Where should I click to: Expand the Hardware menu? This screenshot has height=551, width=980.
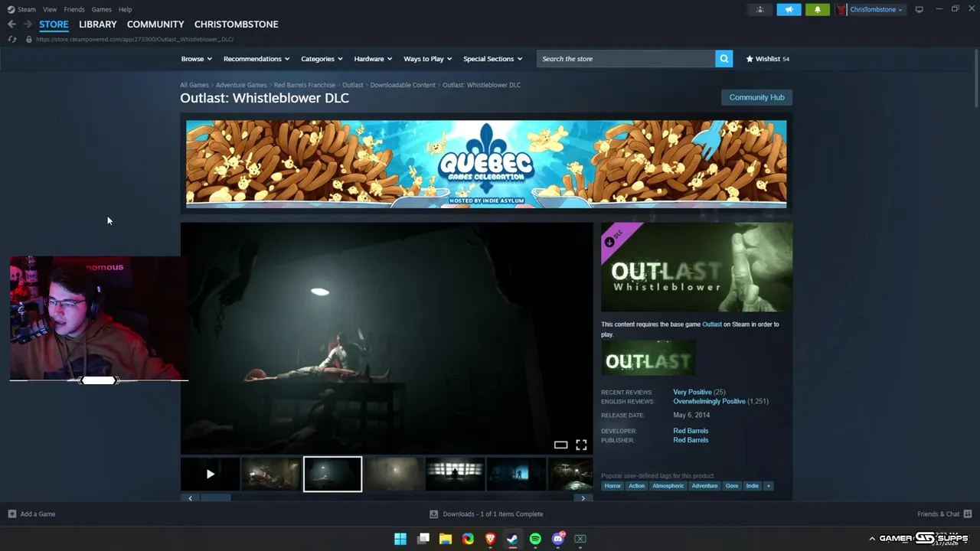pyautogui.click(x=373, y=59)
